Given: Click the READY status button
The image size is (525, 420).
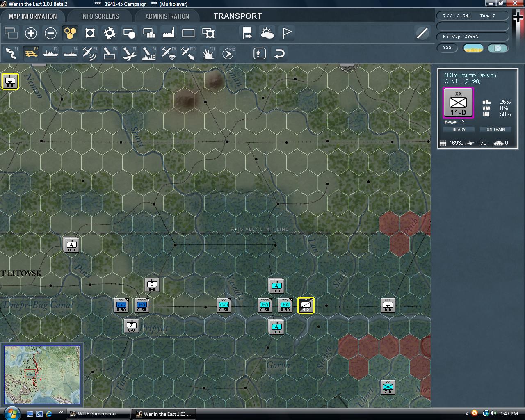Looking at the screenshot, I should [x=458, y=129].
